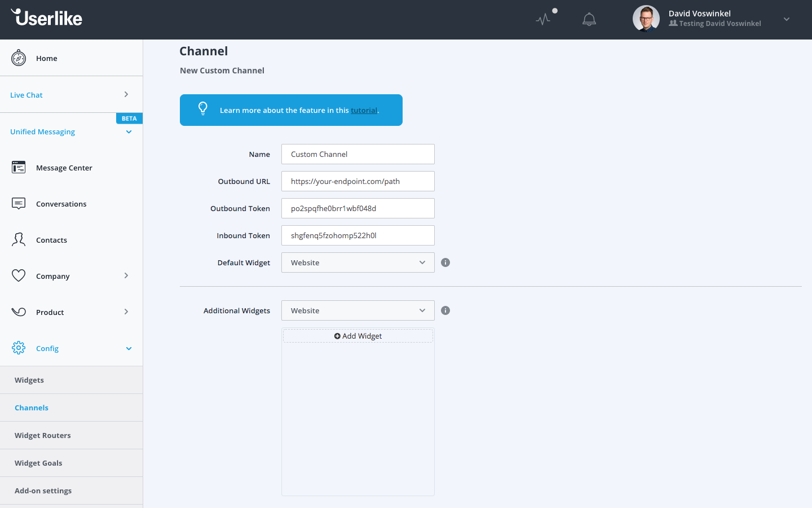The width and height of the screenshot is (812, 508).
Task: Click the lightbulb tip icon
Action: click(x=203, y=109)
